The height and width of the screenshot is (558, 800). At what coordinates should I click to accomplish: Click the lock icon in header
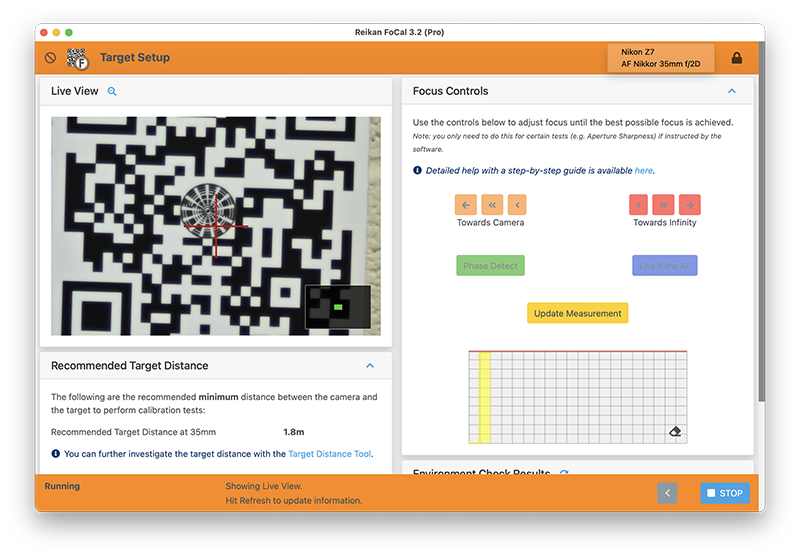pos(736,58)
